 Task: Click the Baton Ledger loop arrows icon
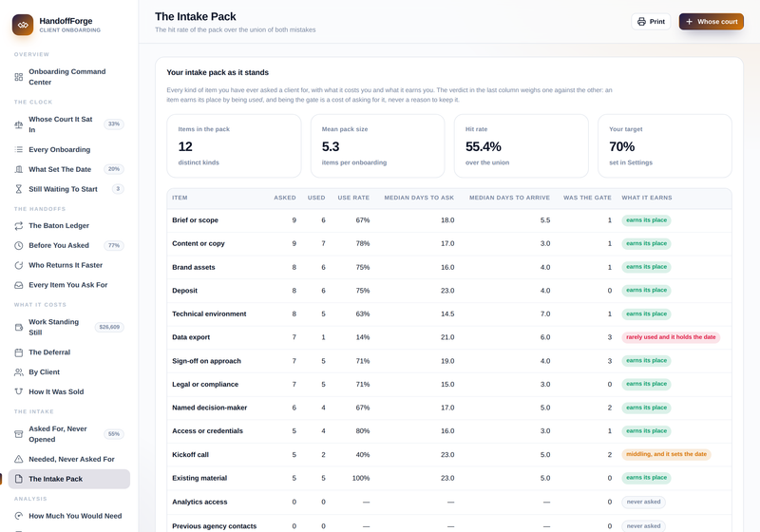pos(18,226)
